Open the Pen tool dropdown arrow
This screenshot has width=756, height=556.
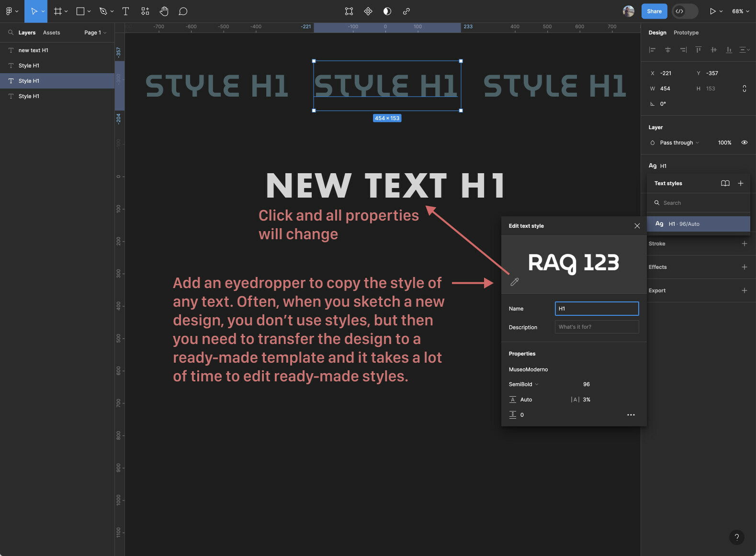coord(112,11)
